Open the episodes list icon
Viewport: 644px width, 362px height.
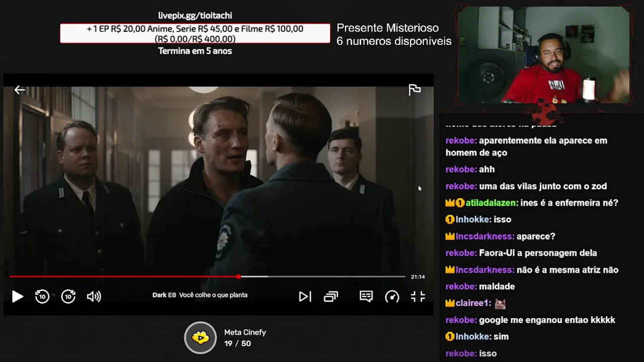coord(331,297)
